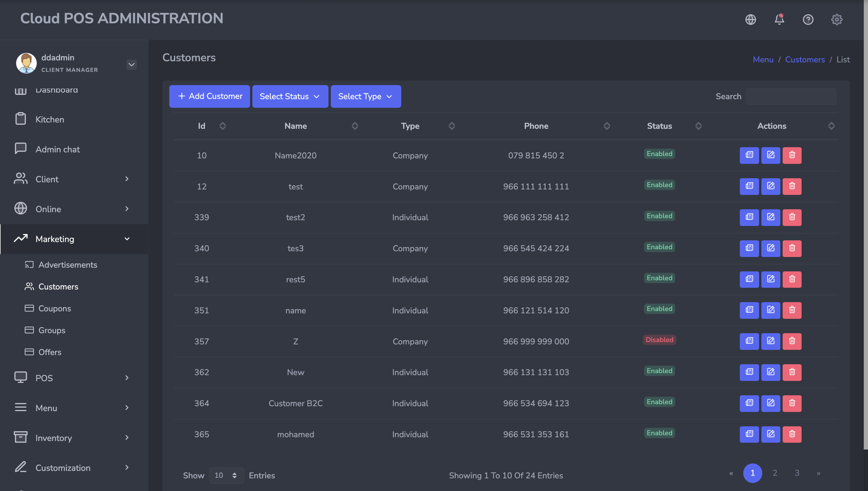Image resolution: width=868 pixels, height=491 pixels.
Task: Sort table by Phone column
Action: click(x=607, y=126)
